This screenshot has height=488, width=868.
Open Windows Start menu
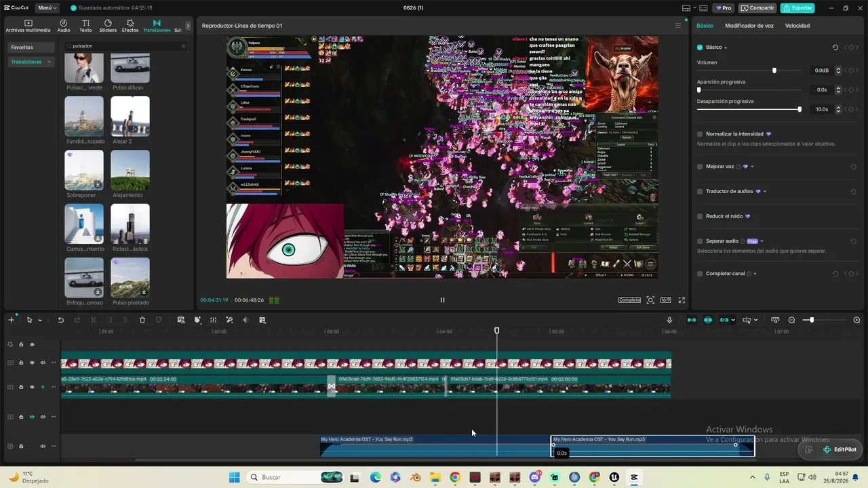coord(234,477)
